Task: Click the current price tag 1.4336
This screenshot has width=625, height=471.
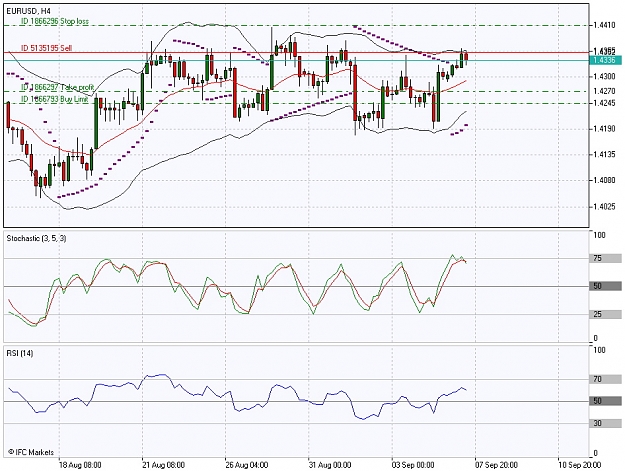Action: pos(605,60)
